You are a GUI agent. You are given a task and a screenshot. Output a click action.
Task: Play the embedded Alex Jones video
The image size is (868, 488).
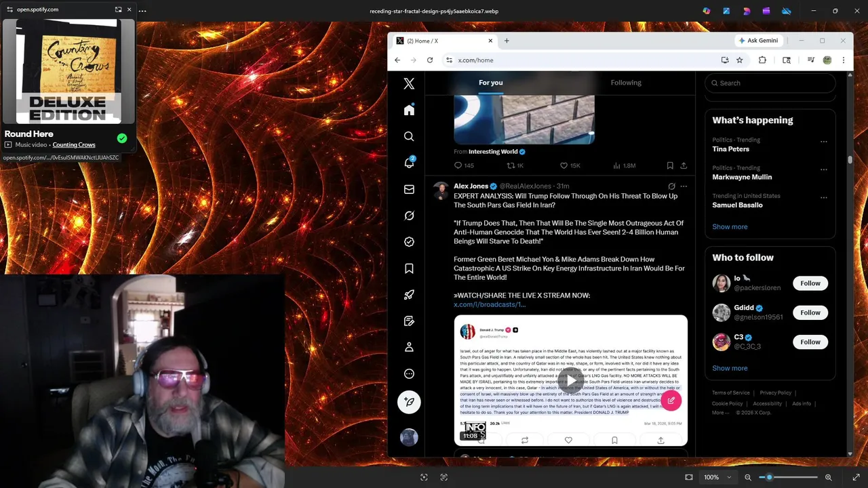(x=571, y=381)
